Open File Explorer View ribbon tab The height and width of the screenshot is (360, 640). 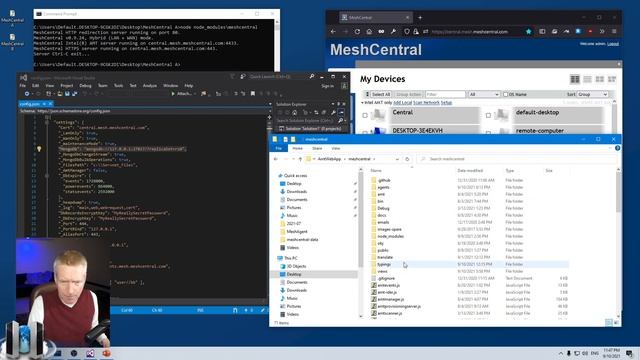(336, 148)
